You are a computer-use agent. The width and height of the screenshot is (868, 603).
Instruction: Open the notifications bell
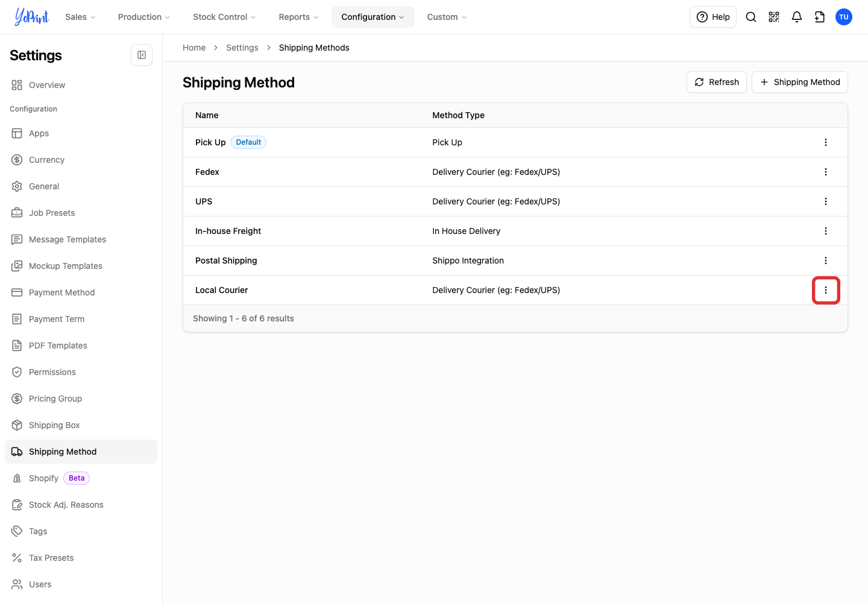point(797,17)
